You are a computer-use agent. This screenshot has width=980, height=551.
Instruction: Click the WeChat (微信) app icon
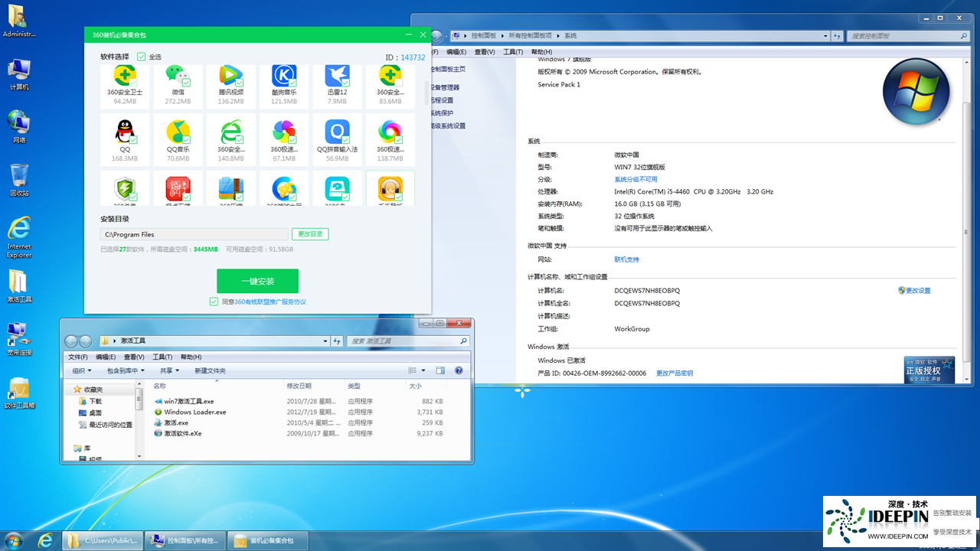click(x=178, y=75)
